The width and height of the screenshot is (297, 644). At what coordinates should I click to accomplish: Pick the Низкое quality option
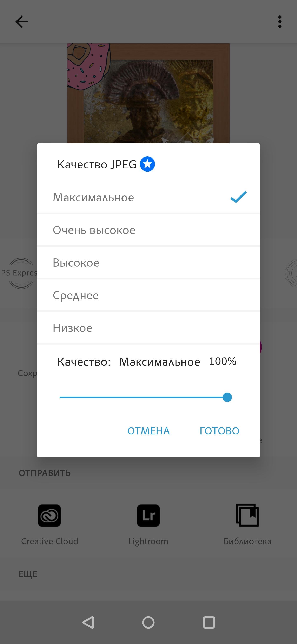(x=72, y=328)
